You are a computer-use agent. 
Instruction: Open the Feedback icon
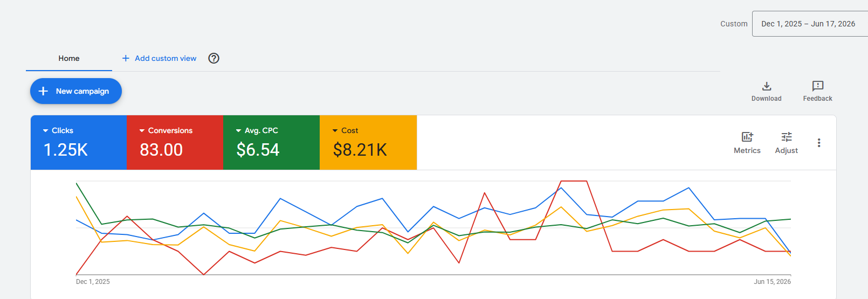coord(818,86)
